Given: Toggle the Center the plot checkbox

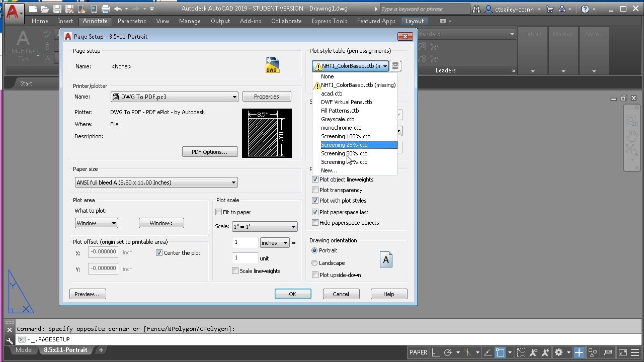Looking at the screenshot, I should click(x=159, y=253).
